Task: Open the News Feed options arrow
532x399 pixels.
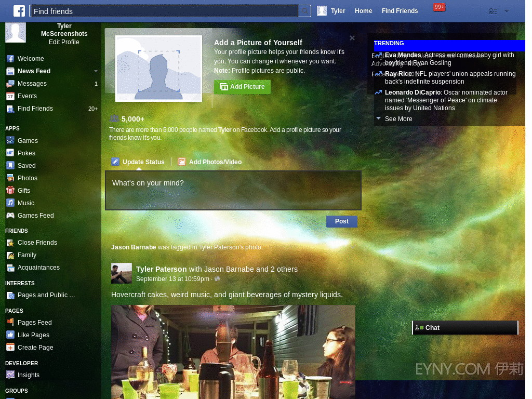Action: (96, 71)
